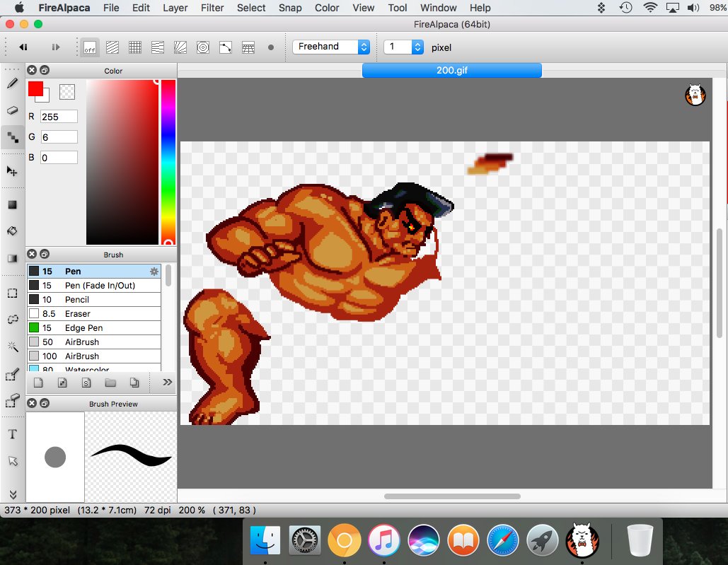Select the Brush tool in left toolbar
728x565 pixels.
[13, 83]
